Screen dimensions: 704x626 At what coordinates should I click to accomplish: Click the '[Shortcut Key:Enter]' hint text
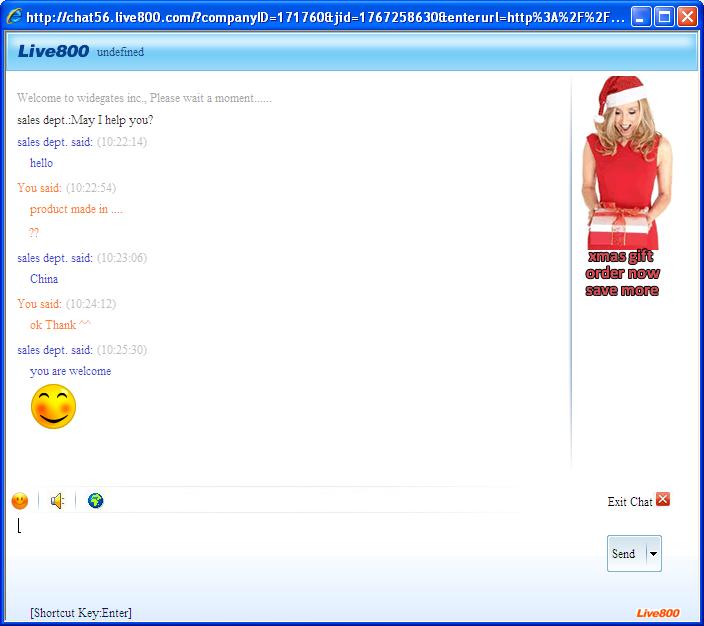click(x=81, y=613)
